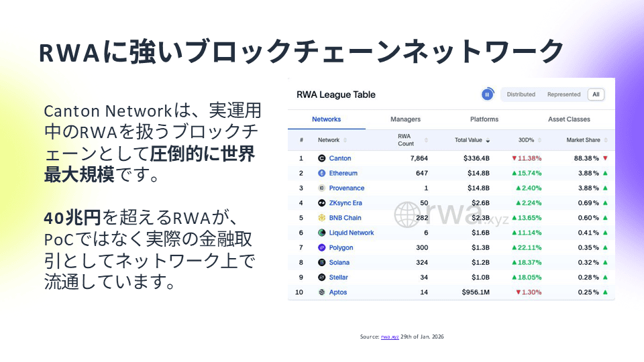Select the Distributed view toggle
Viewport: 644px width, 362px height.
521,95
